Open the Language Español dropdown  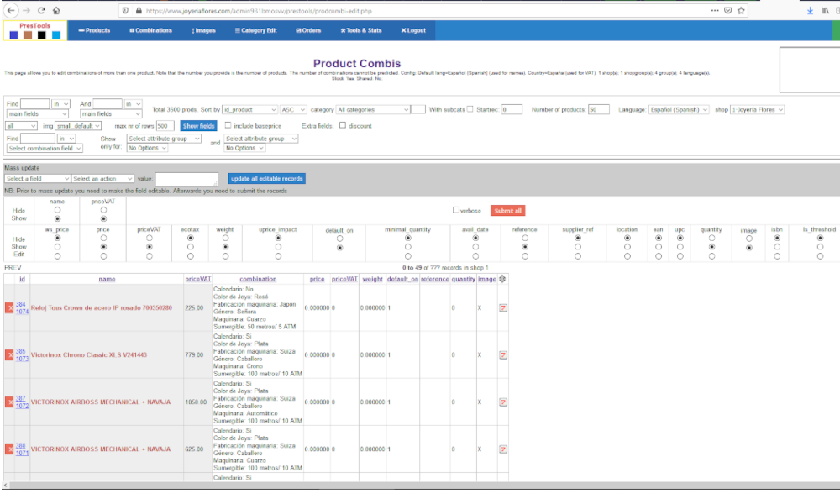point(679,109)
